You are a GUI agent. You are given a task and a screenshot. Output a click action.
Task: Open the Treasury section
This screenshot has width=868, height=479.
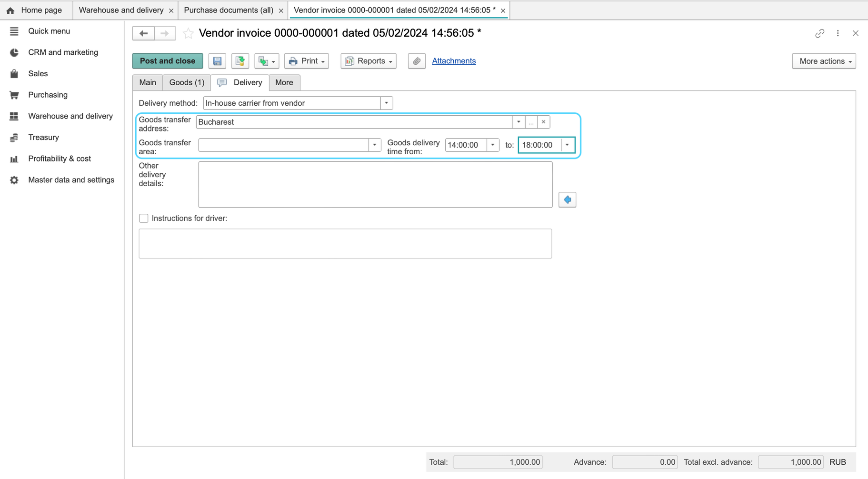[43, 137]
